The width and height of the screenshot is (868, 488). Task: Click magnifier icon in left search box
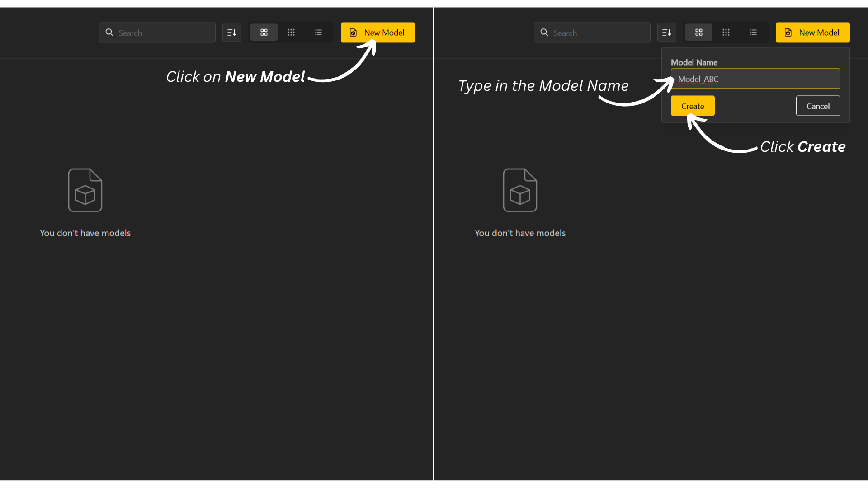click(109, 33)
